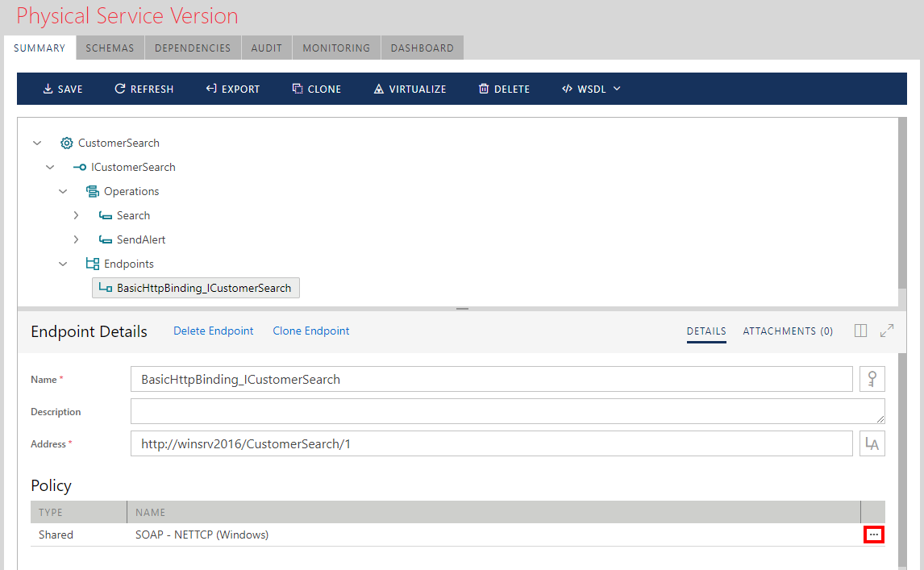Screen dimensions: 924x570
Task: Click the Delete Endpoint link
Action: tap(214, 331)
